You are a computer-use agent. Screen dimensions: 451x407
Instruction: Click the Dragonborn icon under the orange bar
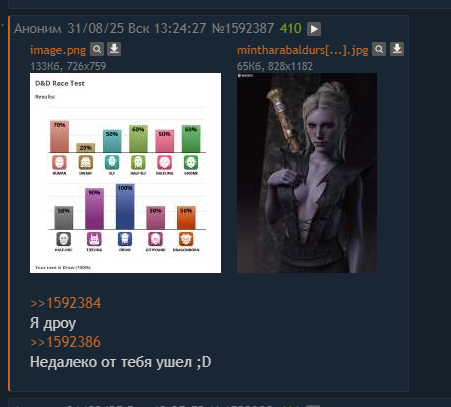(x=186, y=239)
